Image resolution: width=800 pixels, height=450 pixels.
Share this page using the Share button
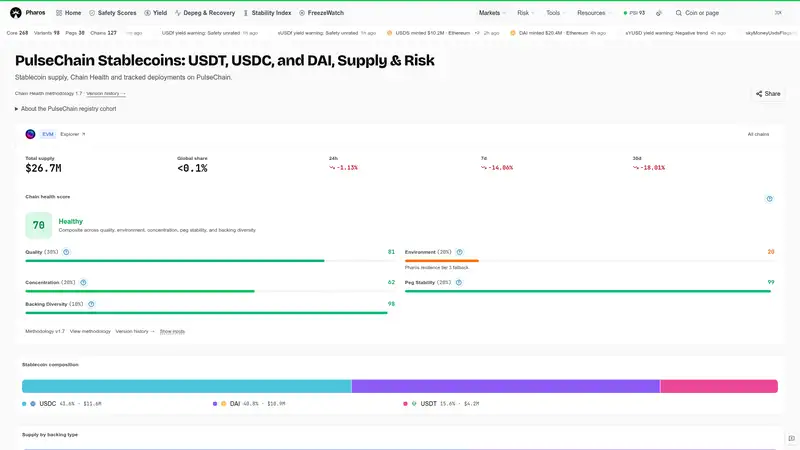(768, 94)
